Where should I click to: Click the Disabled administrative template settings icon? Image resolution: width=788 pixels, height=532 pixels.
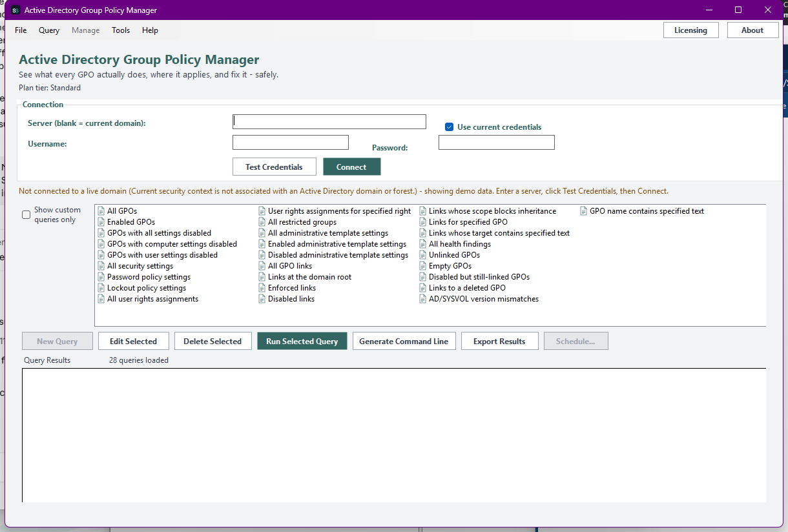262,255
